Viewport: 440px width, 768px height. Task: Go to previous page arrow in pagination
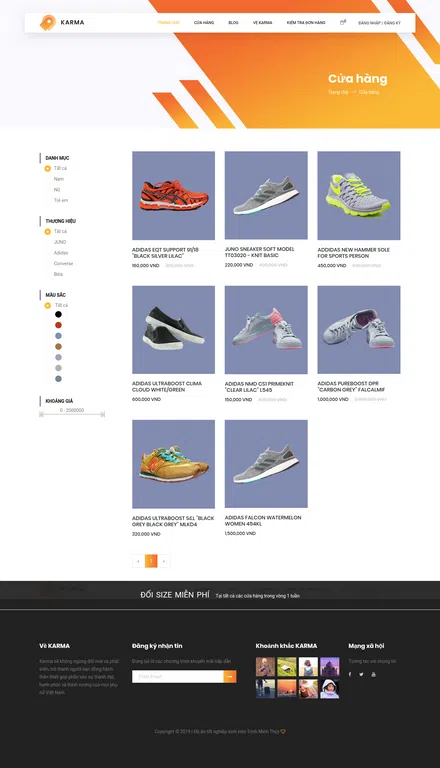[138, 561]
